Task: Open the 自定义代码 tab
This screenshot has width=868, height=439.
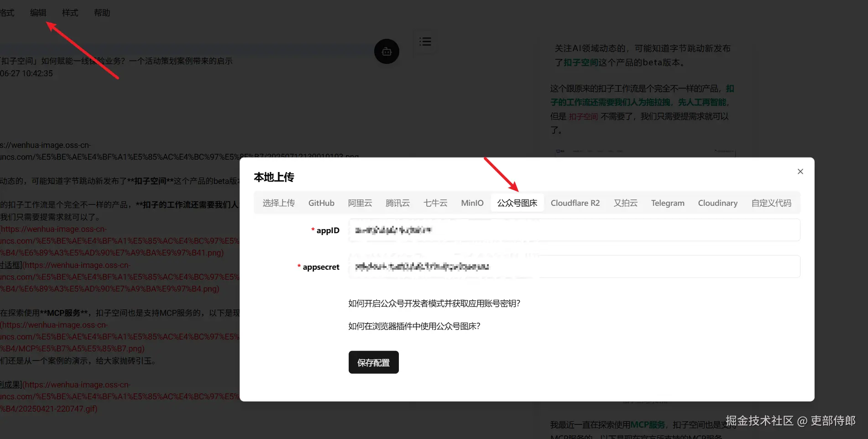Action: click(771, 203)
